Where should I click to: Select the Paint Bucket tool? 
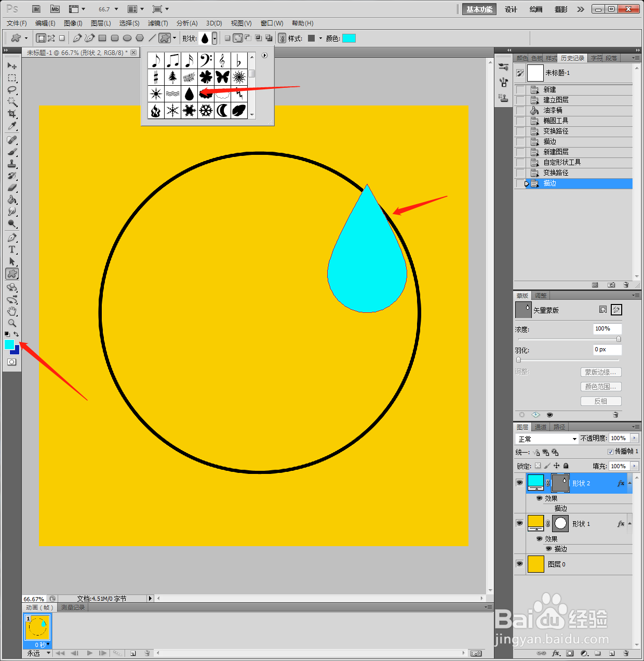click(x=12, y=200)
